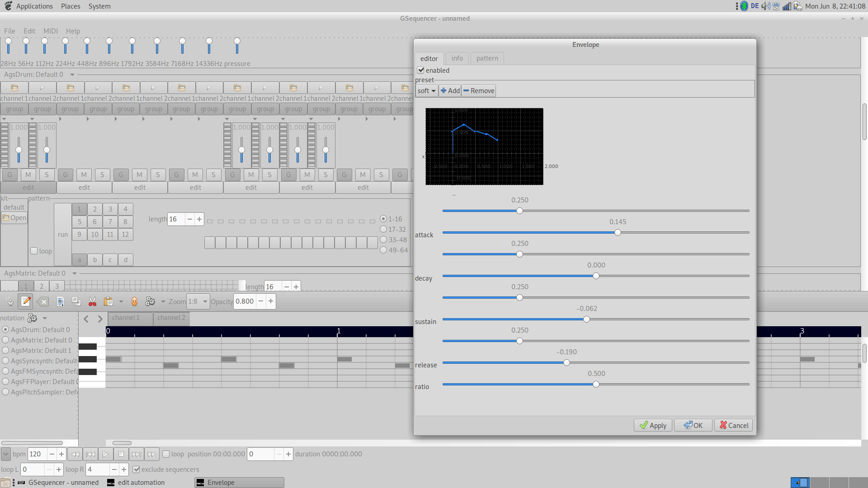Click the orange invert arrows icon
The image size is (868, 488).
click(x=134, y=301)
